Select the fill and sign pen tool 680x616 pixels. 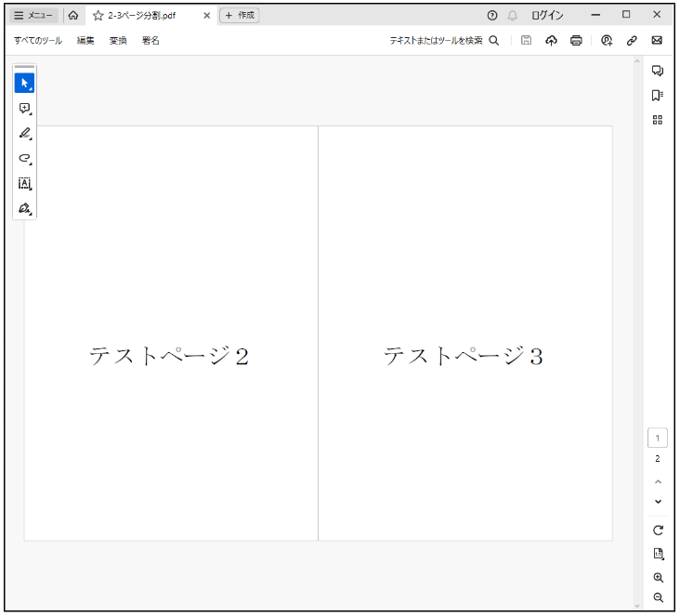click(x=25, y=209)
